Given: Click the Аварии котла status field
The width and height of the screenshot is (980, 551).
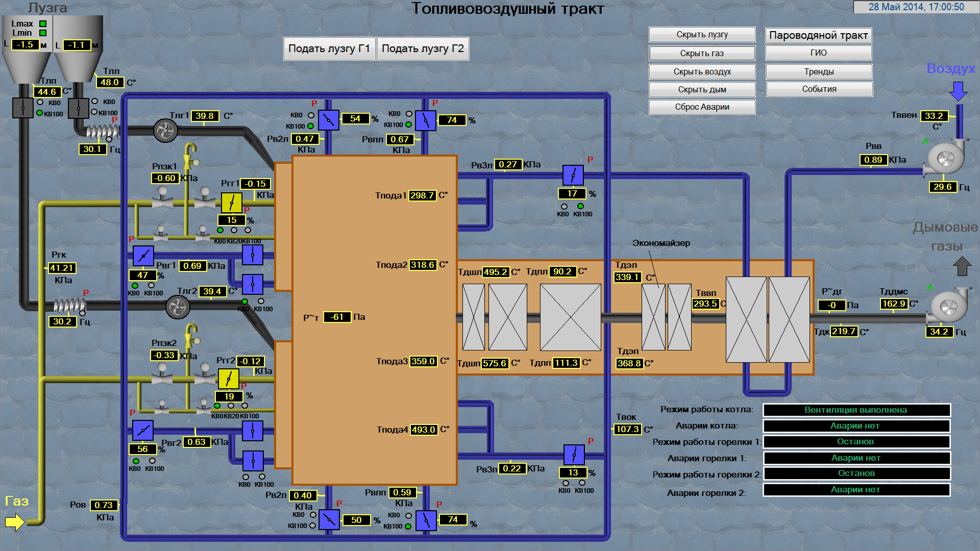Looking at the screenshot, I should click(856, 426).
